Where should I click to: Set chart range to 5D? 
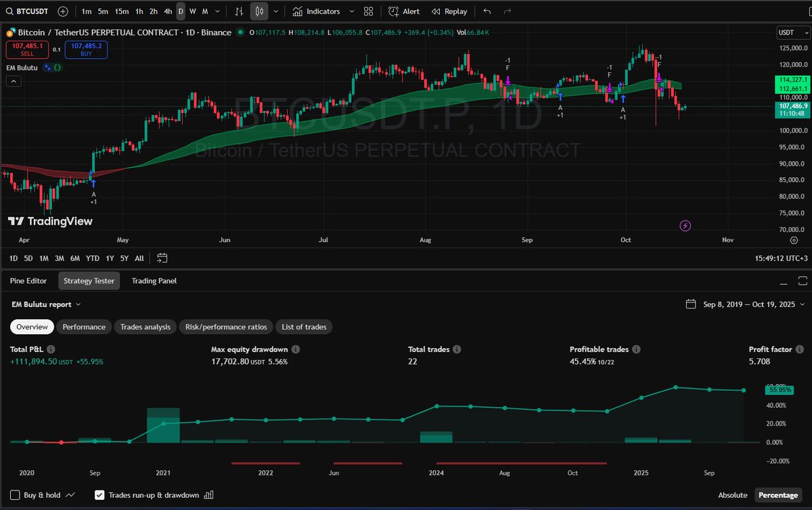point(28,258)
